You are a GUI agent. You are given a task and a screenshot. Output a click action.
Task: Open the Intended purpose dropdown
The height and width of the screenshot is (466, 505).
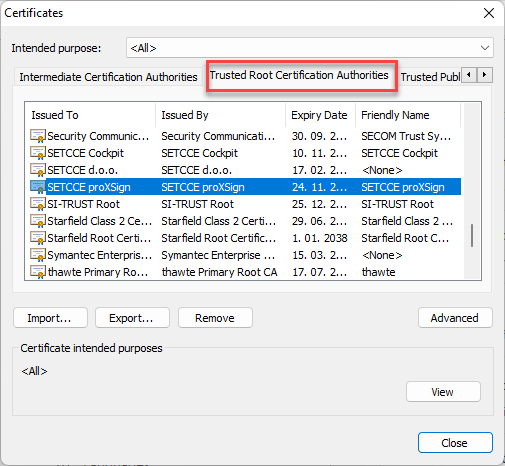click(310, 48)
